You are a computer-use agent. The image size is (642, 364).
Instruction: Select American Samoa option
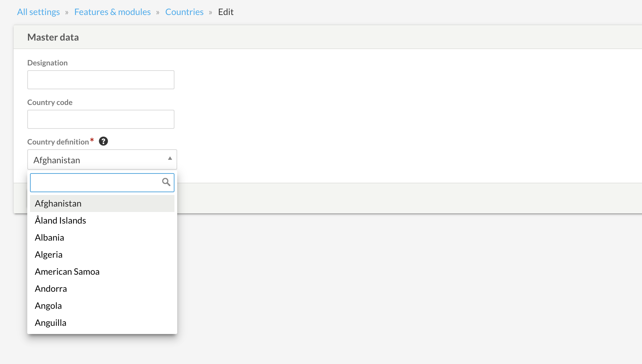tap(102, 272)
